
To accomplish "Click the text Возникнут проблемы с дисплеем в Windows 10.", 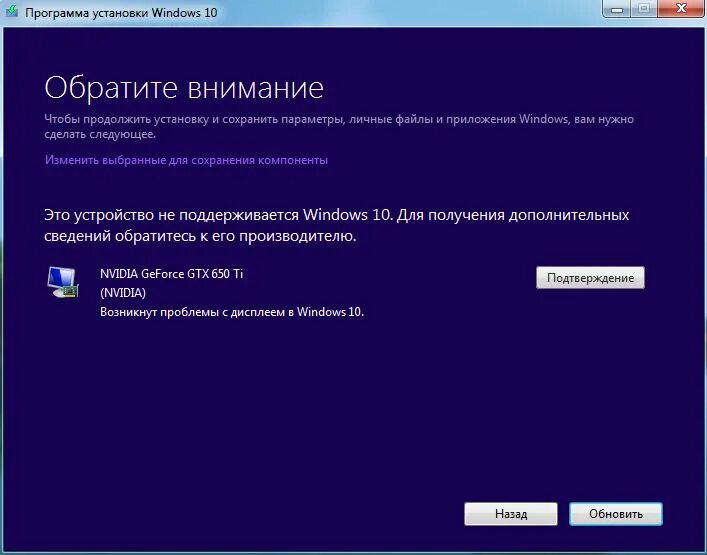I will coord(232,312).
